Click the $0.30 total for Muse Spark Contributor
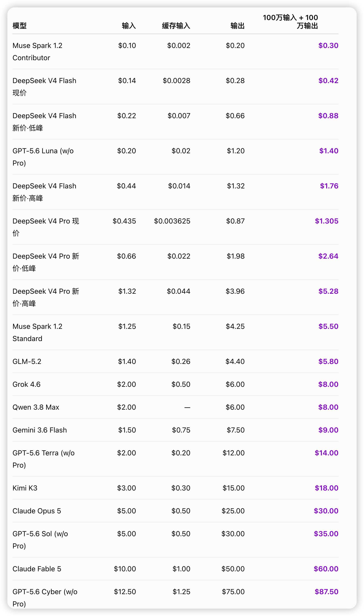The image size is (364, 616). click(328, 46)
